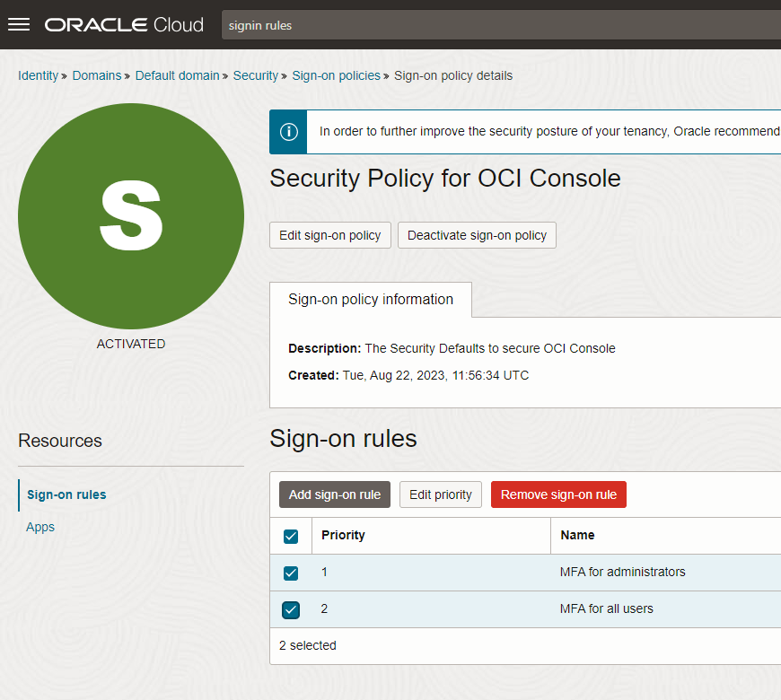Open the Default domain breadcrumb link
Viewport: 781px width, 700px height.
coord(177,75)
